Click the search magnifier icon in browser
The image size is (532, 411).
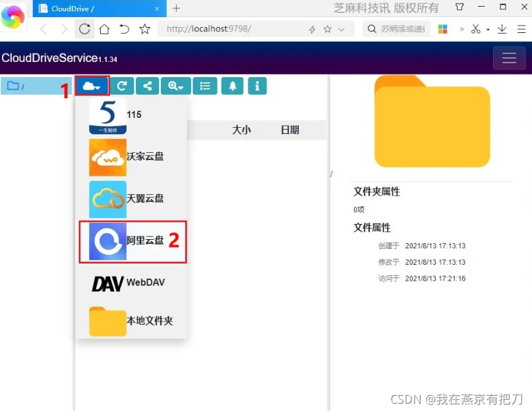372,29
